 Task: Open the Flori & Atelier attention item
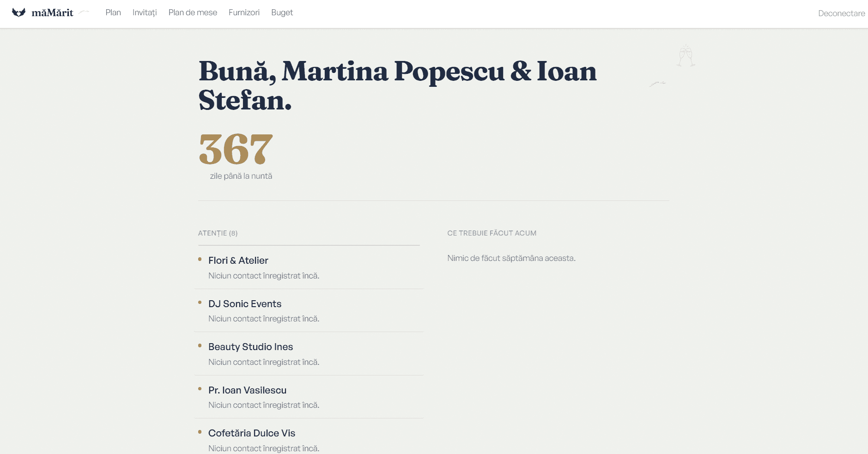click(x=309, y=267)
